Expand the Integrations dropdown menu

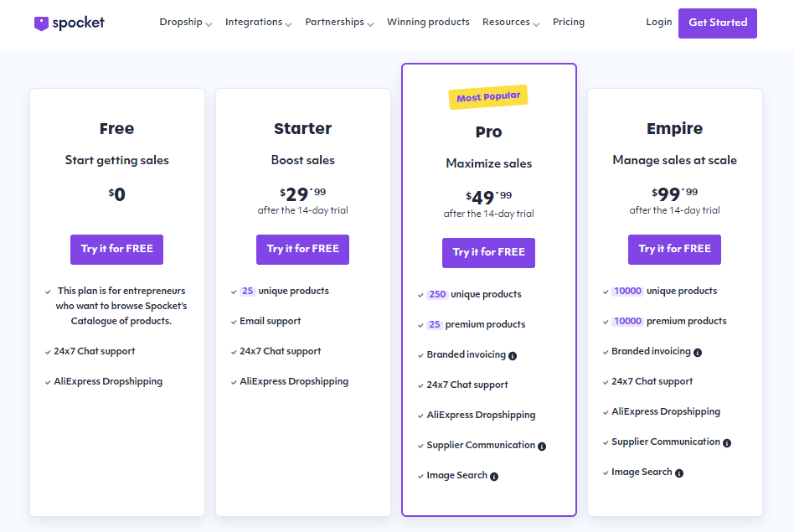(x=258, y=23)
